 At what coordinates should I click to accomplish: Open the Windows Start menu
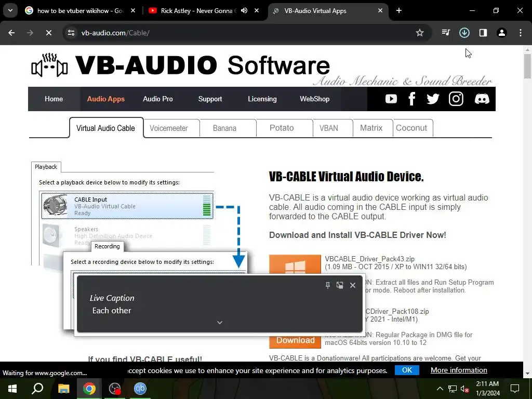[x=12, y=389]
